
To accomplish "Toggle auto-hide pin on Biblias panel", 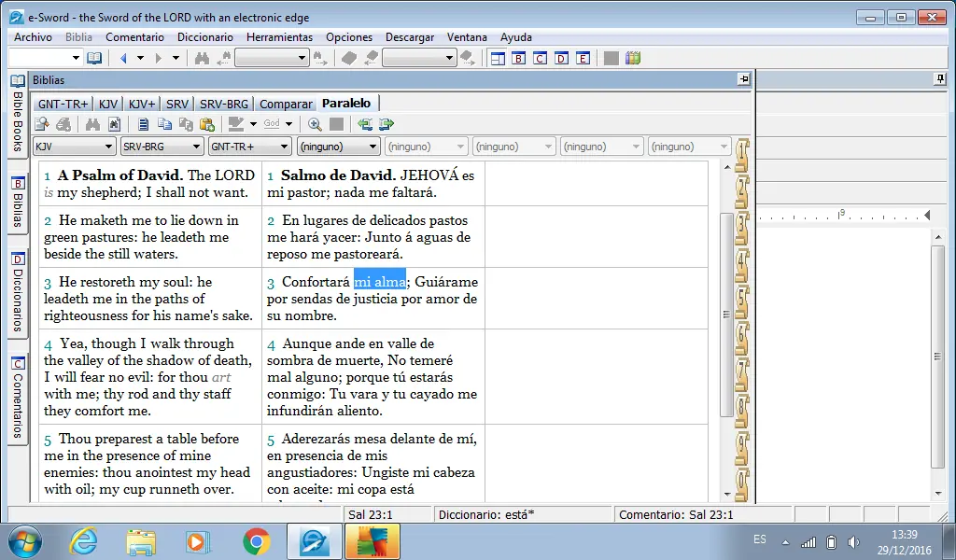I will [744, 79].
